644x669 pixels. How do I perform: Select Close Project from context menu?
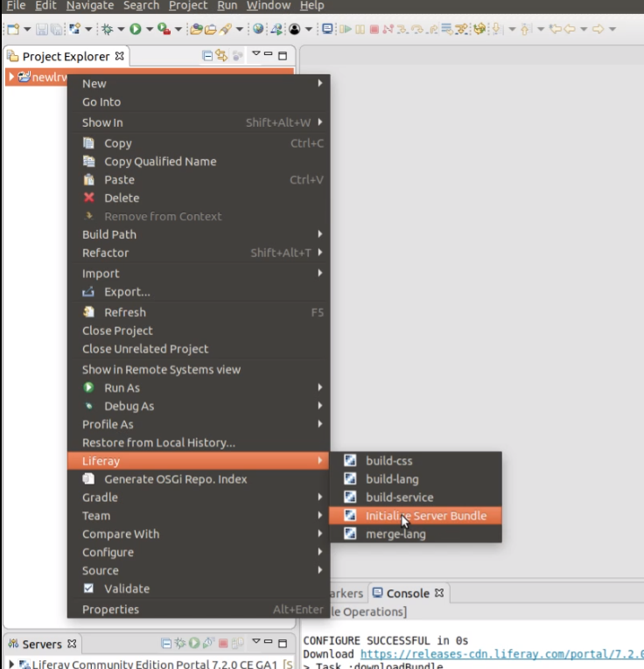[199, 331]
